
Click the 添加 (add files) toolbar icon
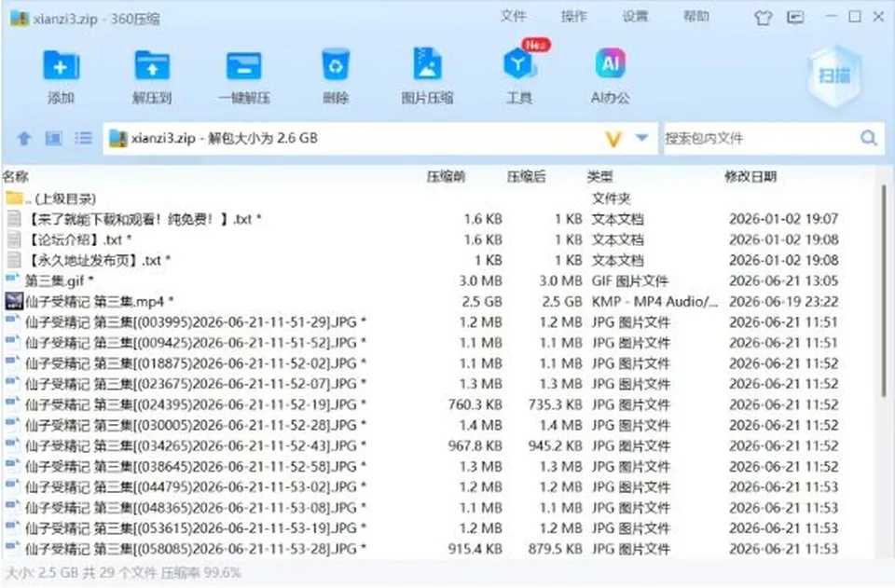[x=61, y=66]
